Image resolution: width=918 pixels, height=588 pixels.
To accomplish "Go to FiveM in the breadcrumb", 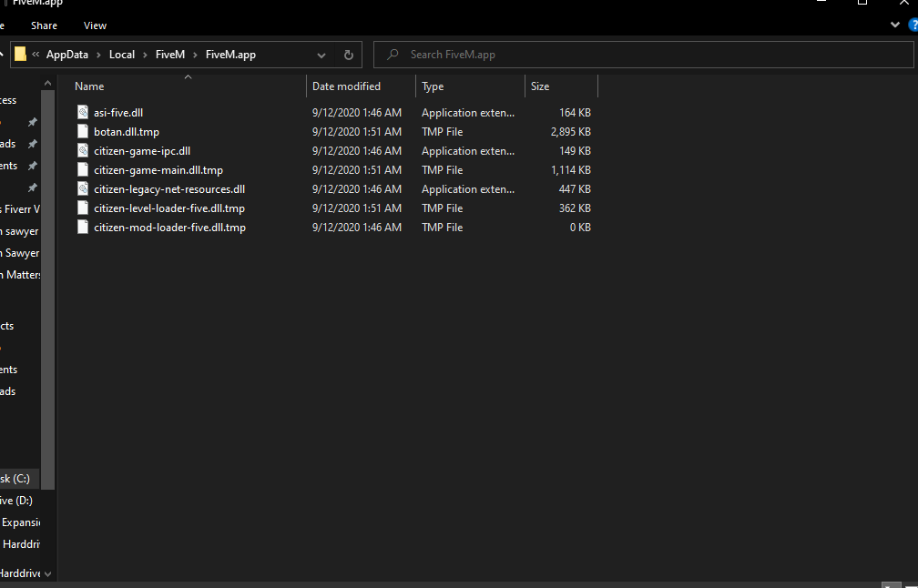I will [x=170, y=55].
